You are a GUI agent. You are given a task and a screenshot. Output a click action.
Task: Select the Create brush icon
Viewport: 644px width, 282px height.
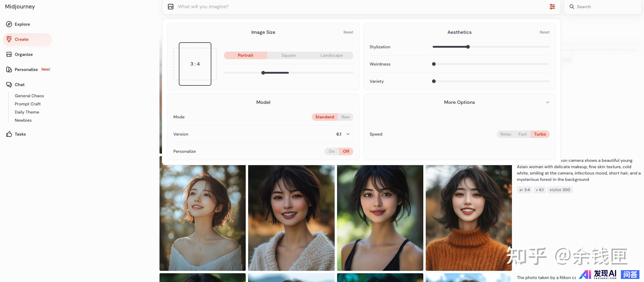(x=9, y=39)
